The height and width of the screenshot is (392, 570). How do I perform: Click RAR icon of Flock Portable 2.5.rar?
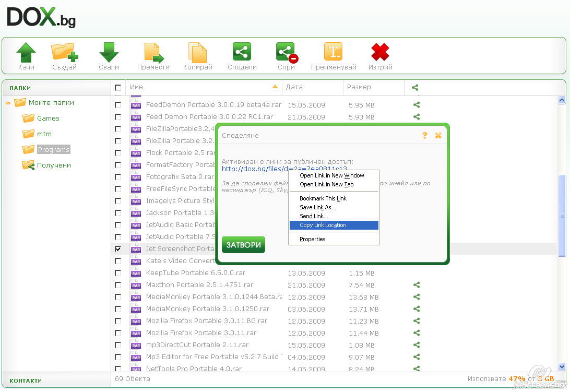point(136,153)
